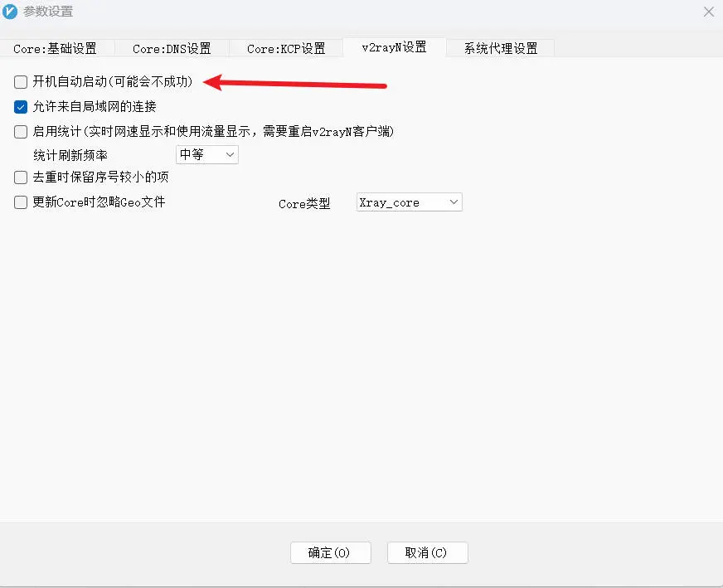The width and height of the screenshot is (723, 588).
Task: Uncheck 允许来自局域网的连接 option
Action: click(21, 107)
